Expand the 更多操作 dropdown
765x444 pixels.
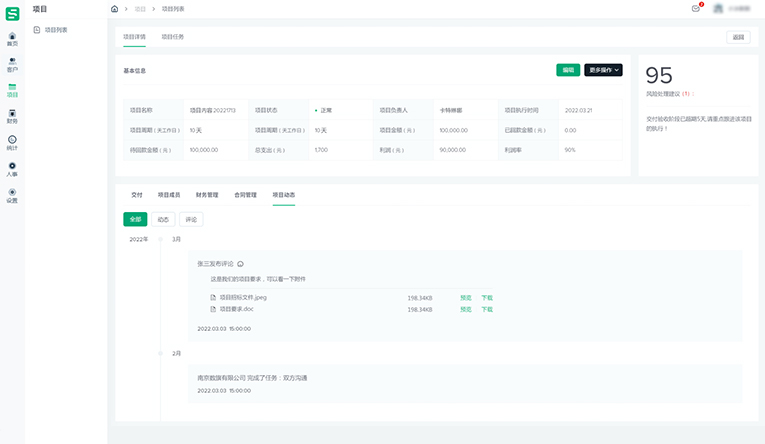point(603,70)
